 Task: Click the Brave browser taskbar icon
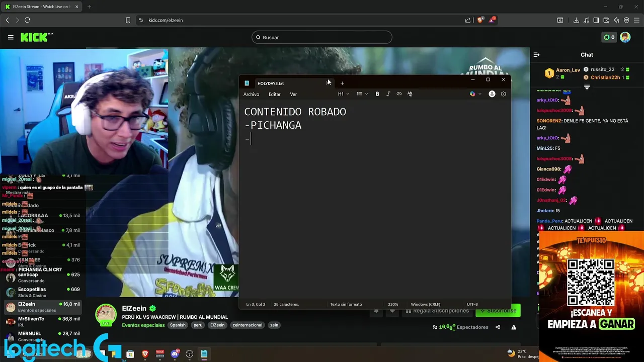tap(145, 354)
